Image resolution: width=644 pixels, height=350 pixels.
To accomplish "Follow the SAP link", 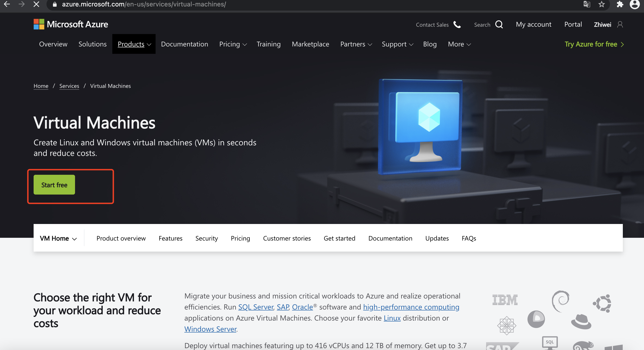I will coord(283,307).
